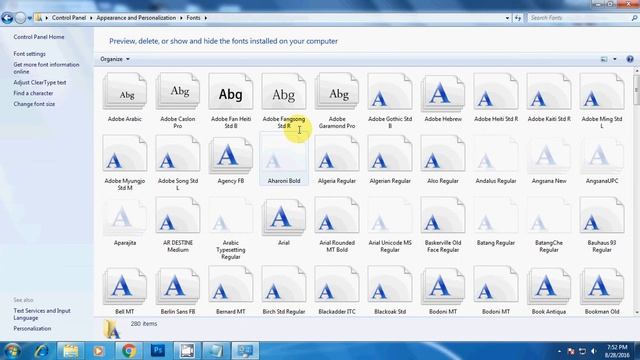
Task: Select the Algerian Regular font icon
Action: (x=390, y=153)
